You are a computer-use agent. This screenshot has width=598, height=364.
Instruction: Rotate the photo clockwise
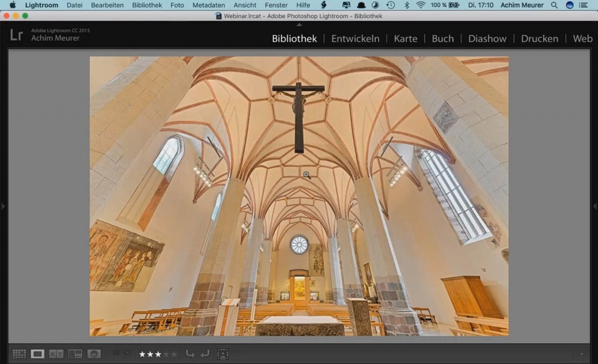pos(204,354)
